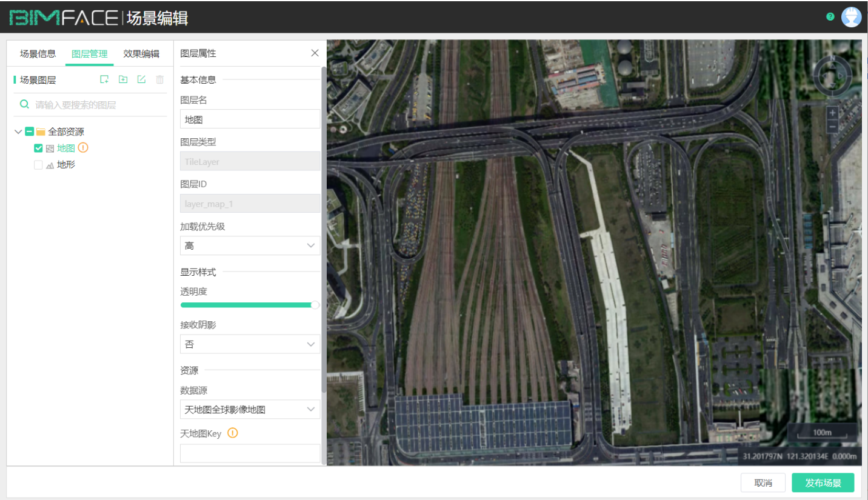Viewport: 868px width, 500px height.
Task: Click the edit layer icon
Action: pos(141,79)
